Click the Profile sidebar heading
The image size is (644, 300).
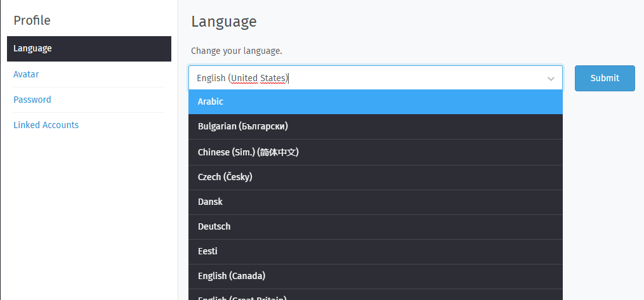pos(32,20)
